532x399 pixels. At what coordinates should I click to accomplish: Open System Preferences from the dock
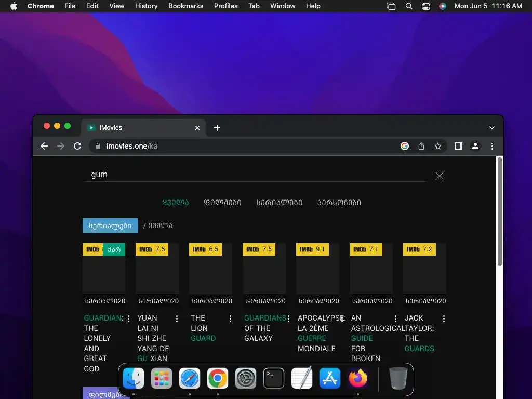(x=246, y=378)
